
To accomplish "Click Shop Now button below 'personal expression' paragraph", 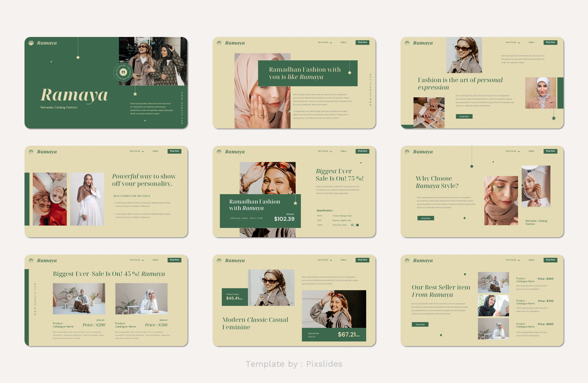I will (464, 116).
